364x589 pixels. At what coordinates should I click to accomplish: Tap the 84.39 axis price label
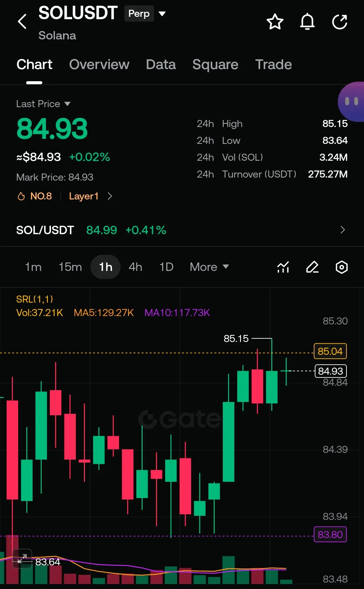coord(335,449)
